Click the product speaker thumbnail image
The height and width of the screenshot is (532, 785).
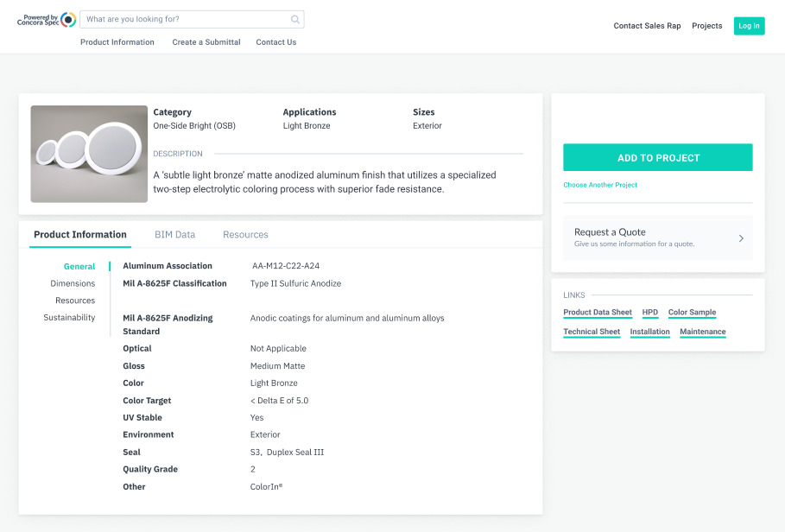click(89, 154)
